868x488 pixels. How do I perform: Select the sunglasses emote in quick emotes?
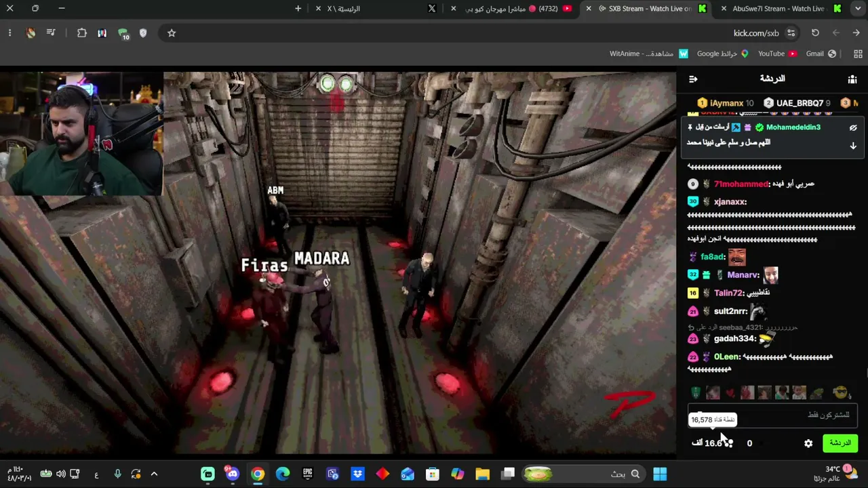coord(841,392)
